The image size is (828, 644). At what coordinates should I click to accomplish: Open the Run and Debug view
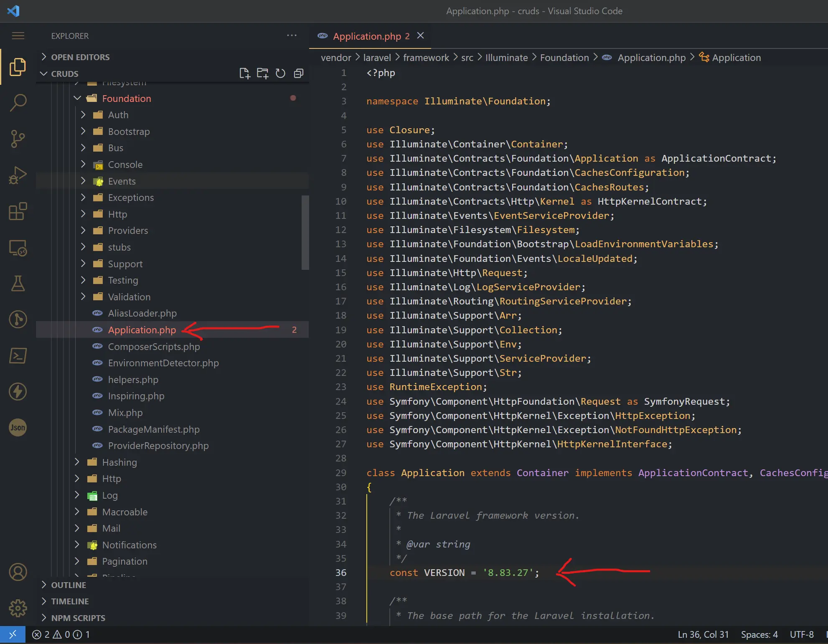tap(18, 175)
